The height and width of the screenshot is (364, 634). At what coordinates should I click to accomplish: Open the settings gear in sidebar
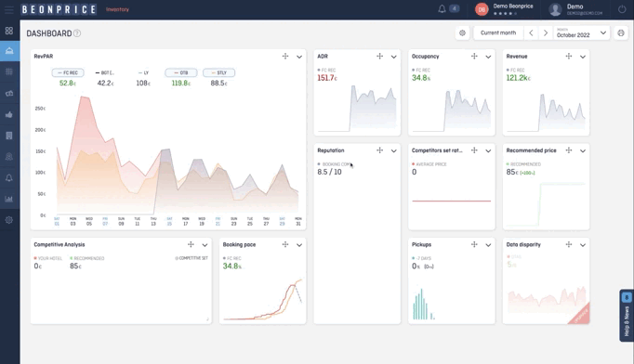(9, 220)
